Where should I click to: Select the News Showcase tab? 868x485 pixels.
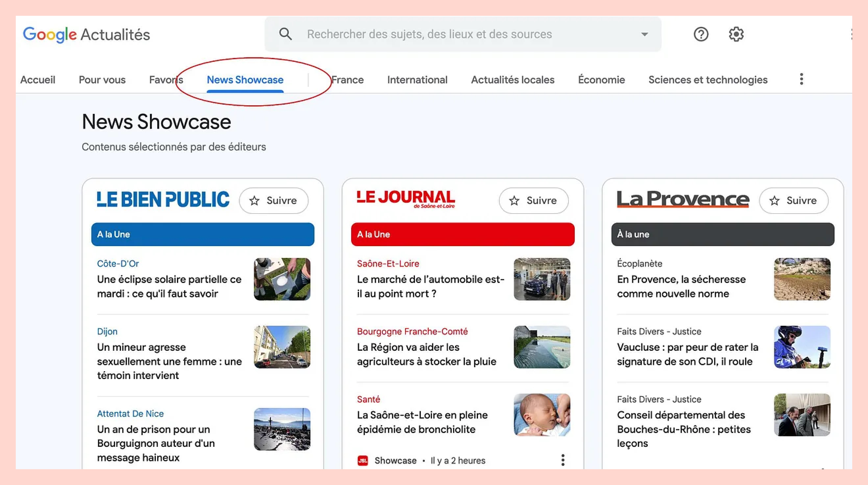click(245, 80)
